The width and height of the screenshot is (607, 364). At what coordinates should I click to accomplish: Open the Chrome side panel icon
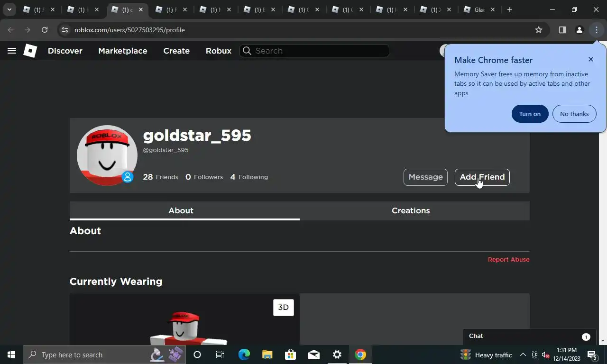pyautogui.click(x=562, y=30)
